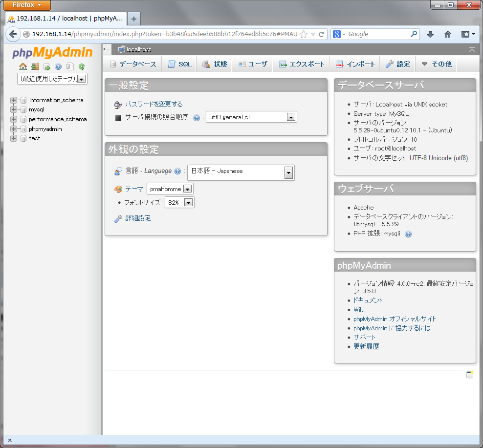This screenshot has width=483, height=448.
Task: Click the phpMyAdmin に協力するには link
Action: [392, 328]
